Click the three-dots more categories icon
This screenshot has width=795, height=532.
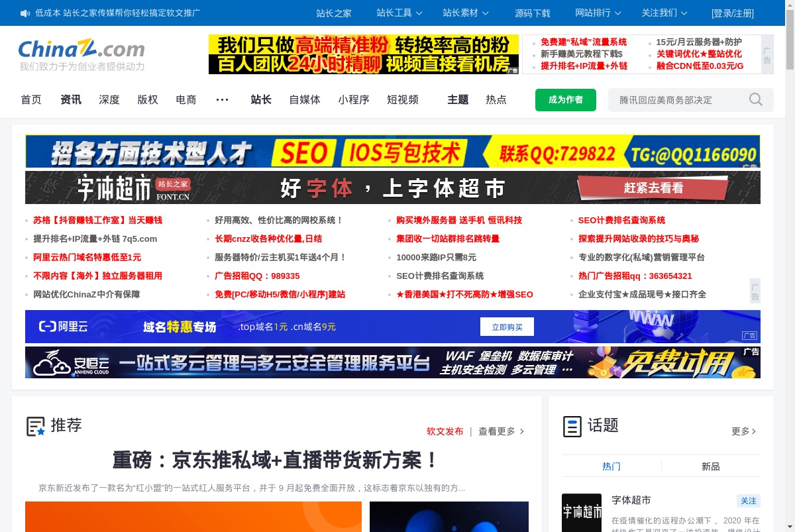point(223,99)
